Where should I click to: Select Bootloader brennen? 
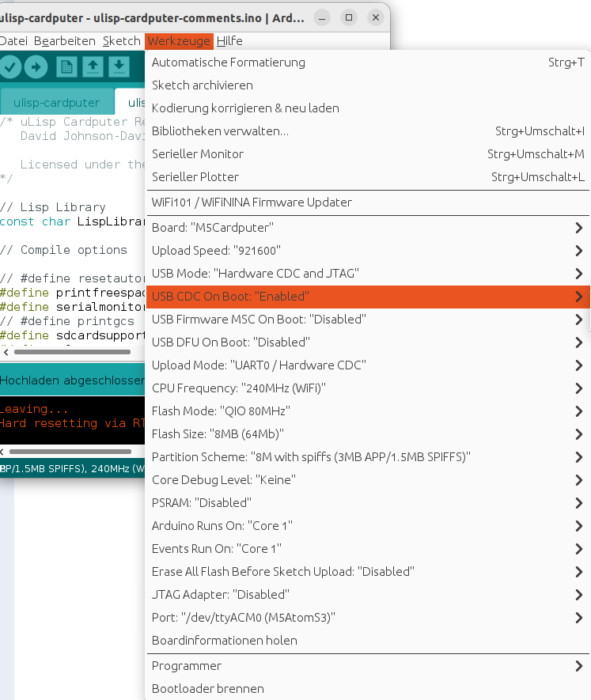(x=207, y=689)
